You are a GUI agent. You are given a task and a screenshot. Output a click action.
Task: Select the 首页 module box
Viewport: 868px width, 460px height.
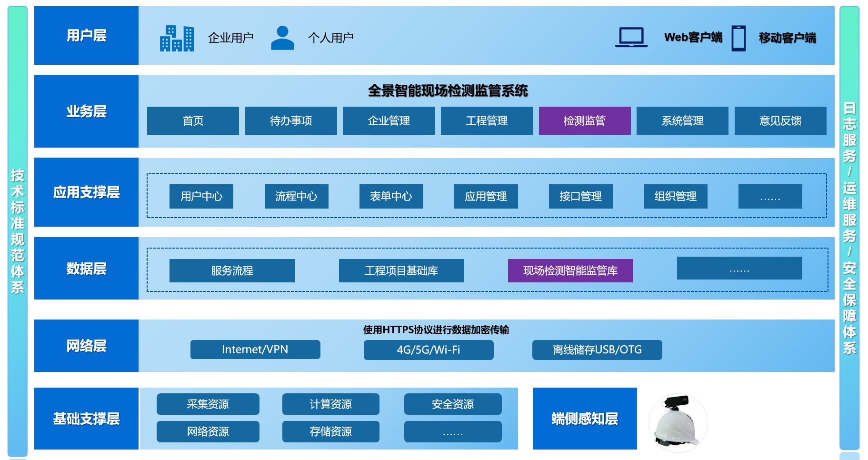tap(193, 121)
